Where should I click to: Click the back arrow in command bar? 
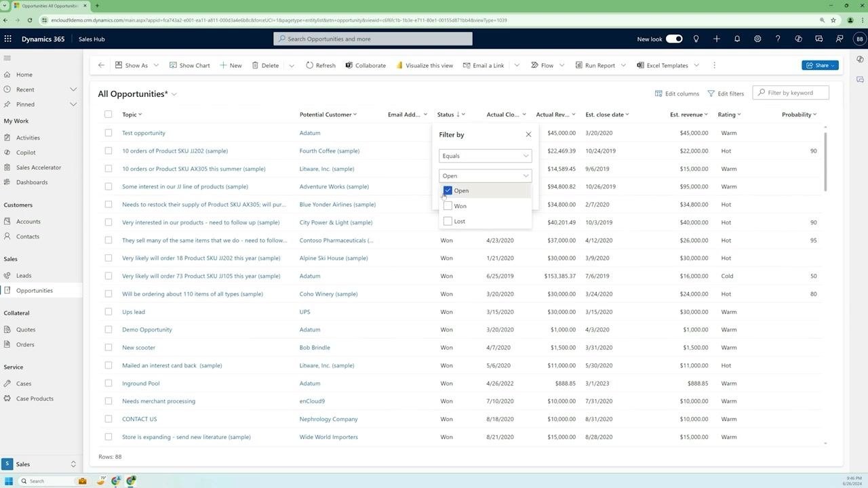(101, 65)
